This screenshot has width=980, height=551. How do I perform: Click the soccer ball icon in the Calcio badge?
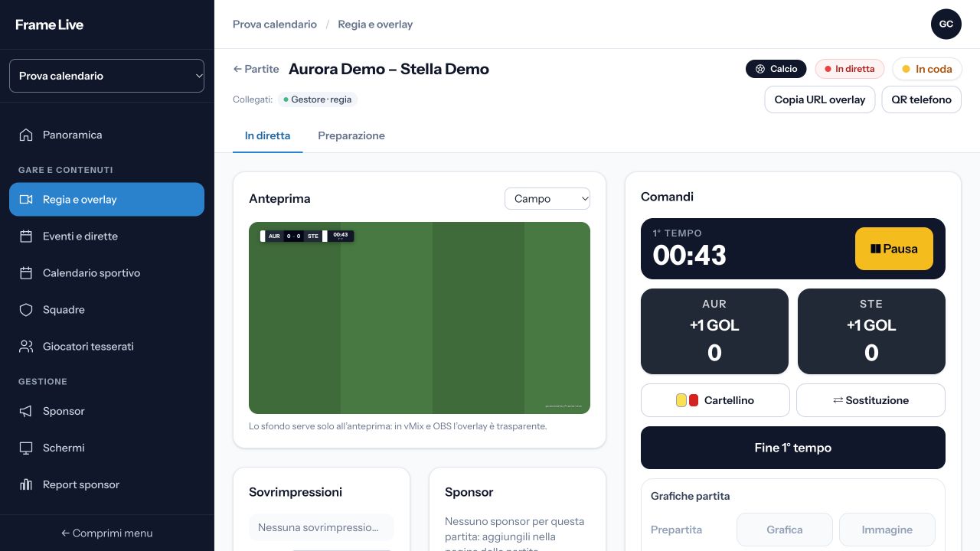click(760, 69)
